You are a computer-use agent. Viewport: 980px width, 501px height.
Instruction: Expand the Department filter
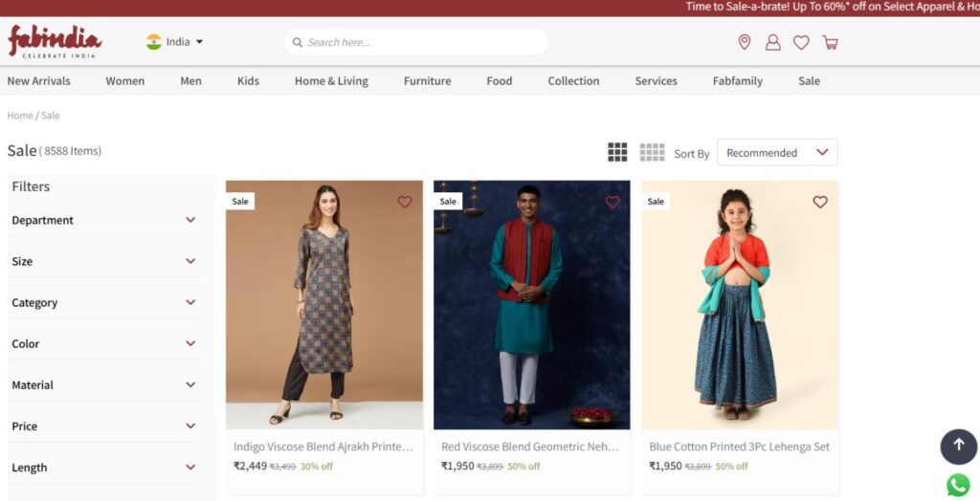pos(103,220)
